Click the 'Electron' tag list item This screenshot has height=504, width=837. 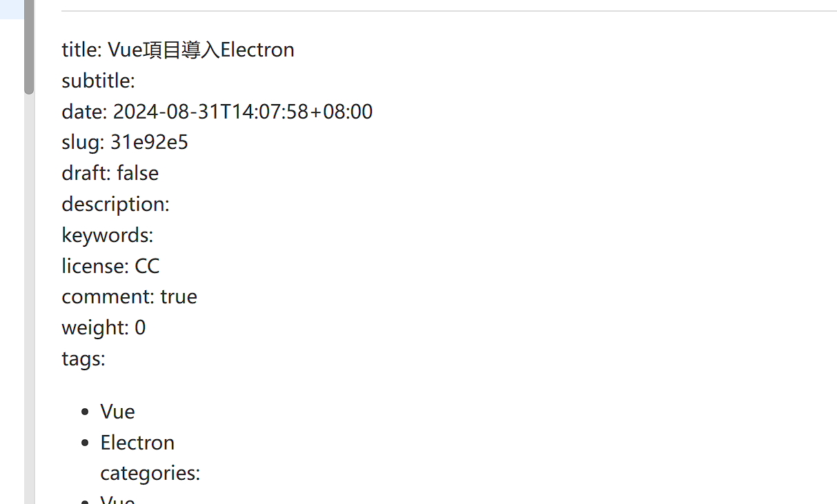coord(137,443)
